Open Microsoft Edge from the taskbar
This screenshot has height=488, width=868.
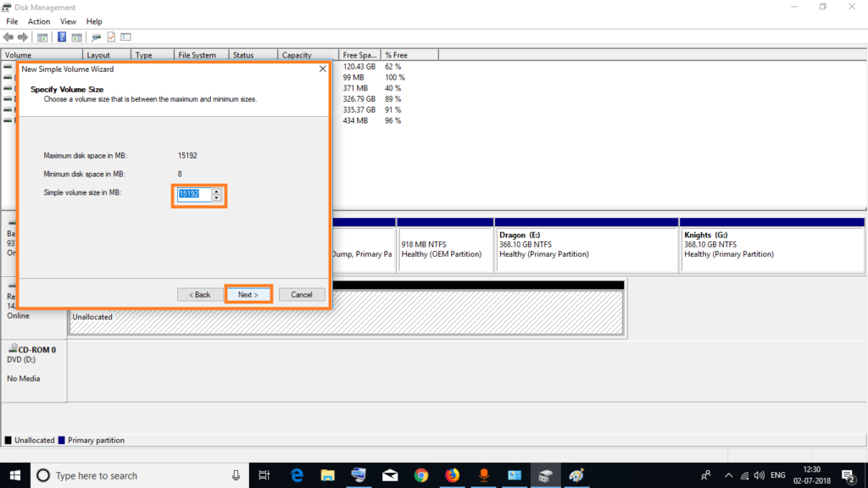296,475
